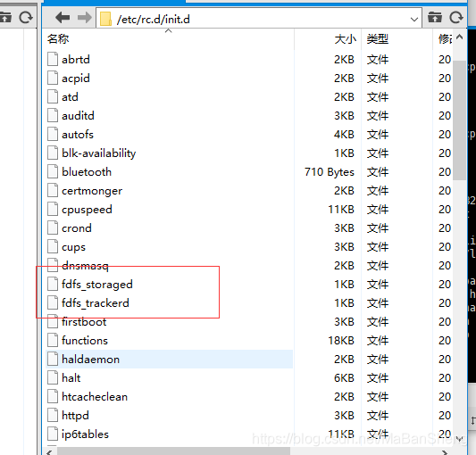This screenshot has width=476, height=455.
Task: Click the file icon next to halt
Action: [x=53, y=377]
